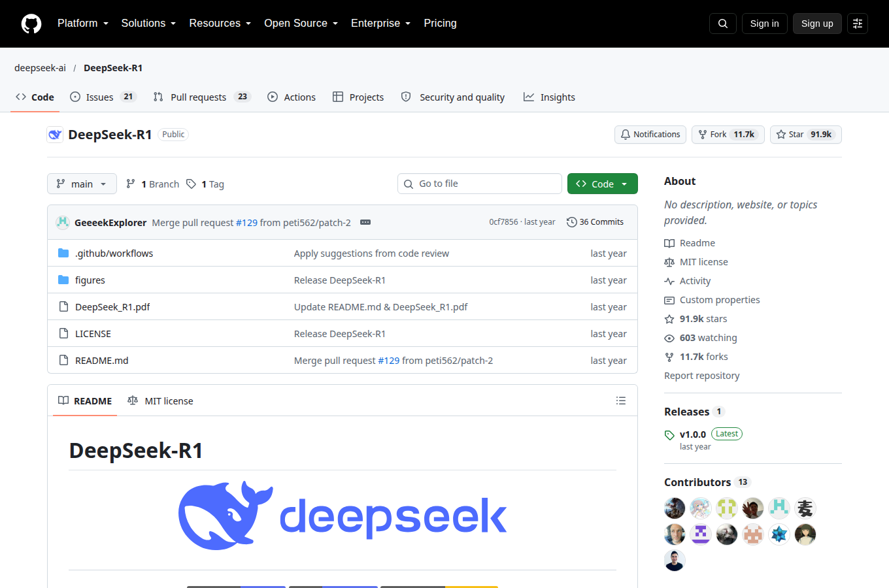
Task: Open the Projects tab
Action: [358, 97]
